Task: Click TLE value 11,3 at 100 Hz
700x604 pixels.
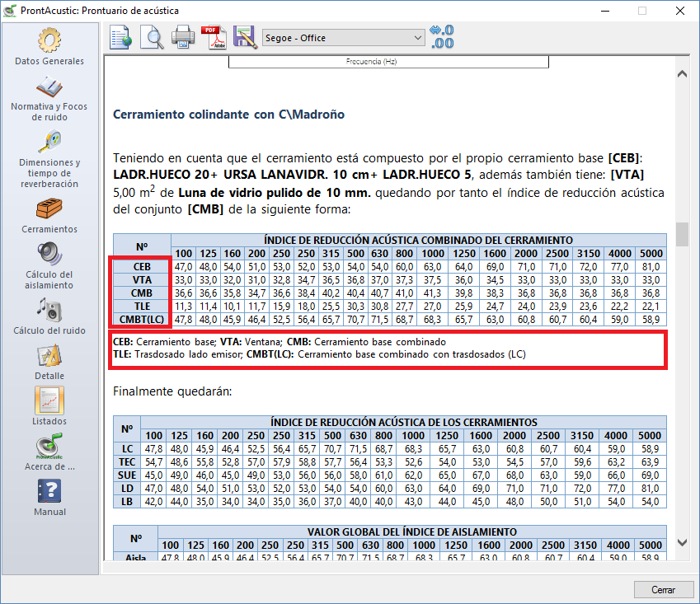Action: (184, 307)
